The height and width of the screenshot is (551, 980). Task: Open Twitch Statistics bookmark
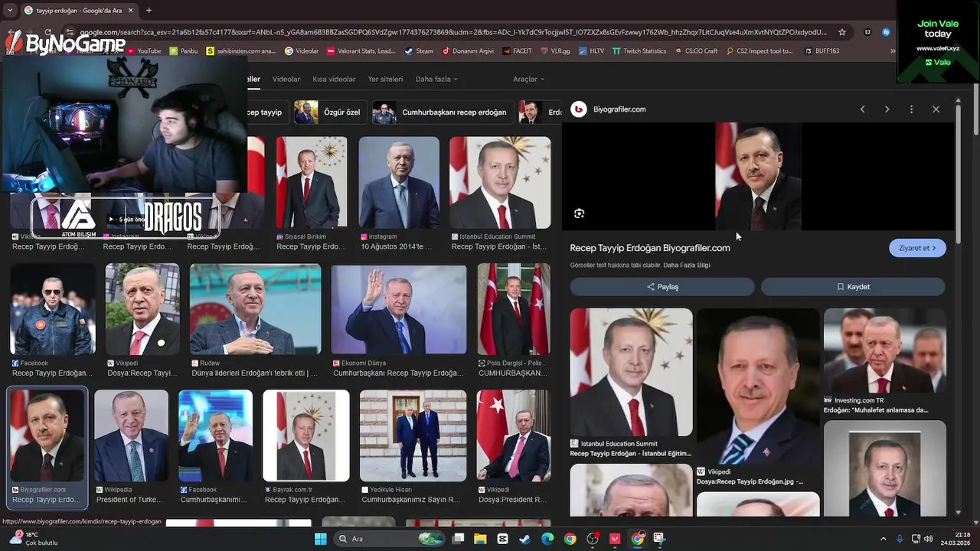tap(639, 51)
